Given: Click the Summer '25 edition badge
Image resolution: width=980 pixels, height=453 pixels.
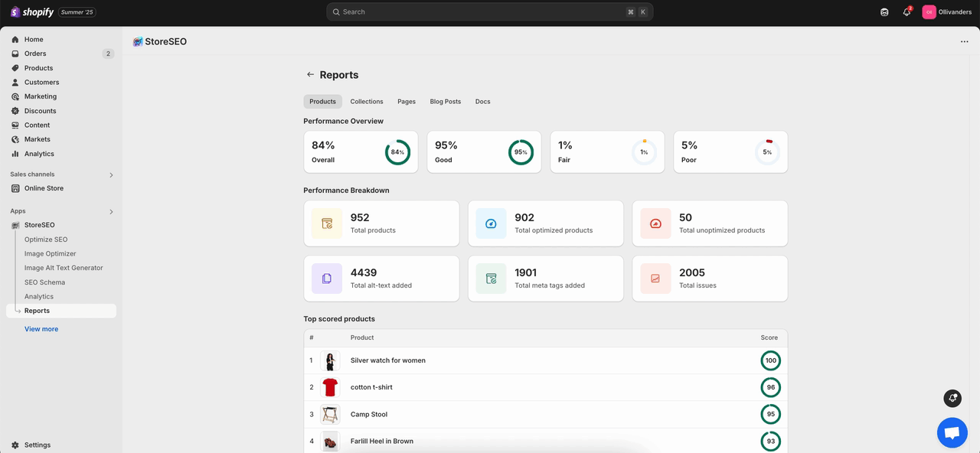Looking at the screenshot, I should coord(77,12).
